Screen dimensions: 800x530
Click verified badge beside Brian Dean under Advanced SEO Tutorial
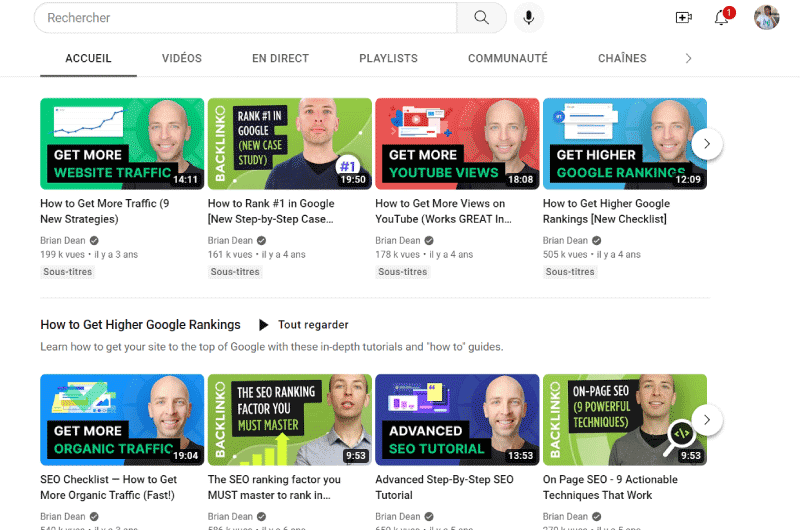coord(429,516)
